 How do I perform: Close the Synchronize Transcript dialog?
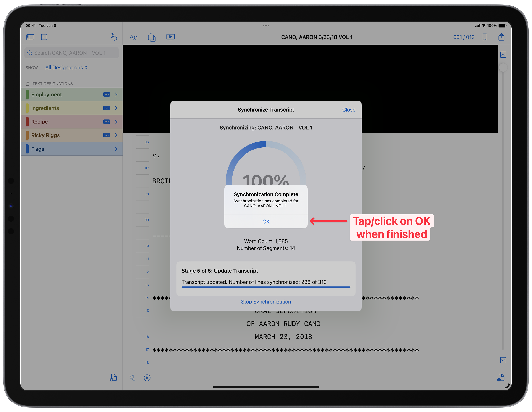[x=348, y=110]
